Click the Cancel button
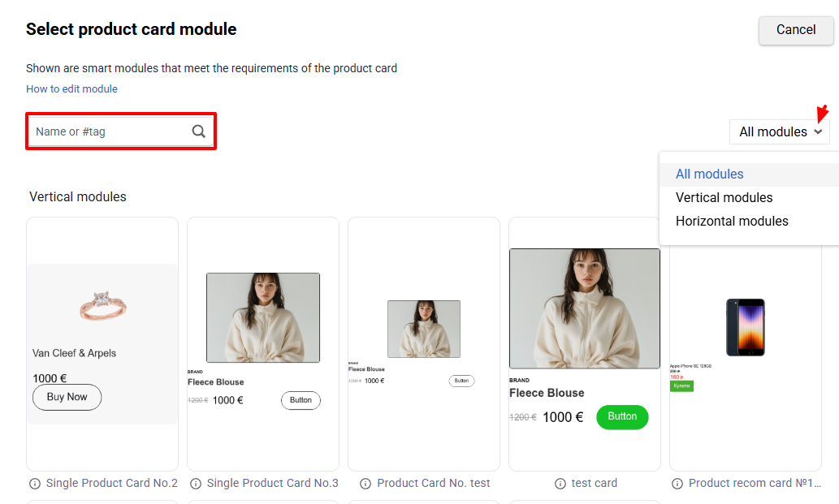 796,30
